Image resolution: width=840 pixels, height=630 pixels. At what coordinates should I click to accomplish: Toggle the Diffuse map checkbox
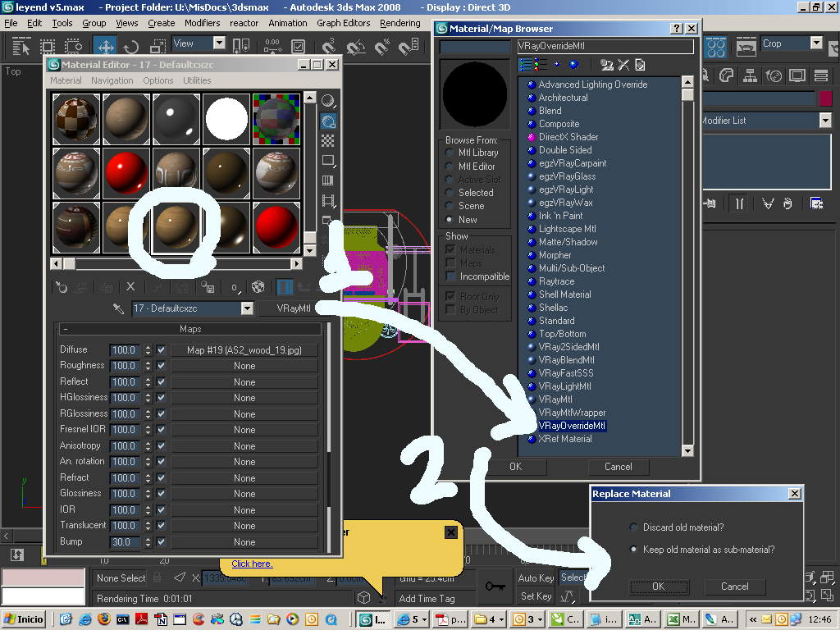[x=162, y=349]
